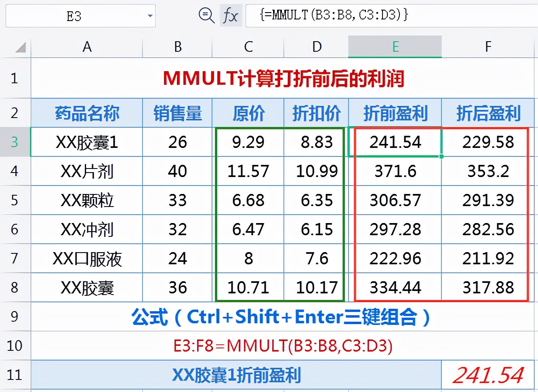The image size is (538, 392).
Task: Click the 折后盈利 header cell
Action: pos(488,113)
